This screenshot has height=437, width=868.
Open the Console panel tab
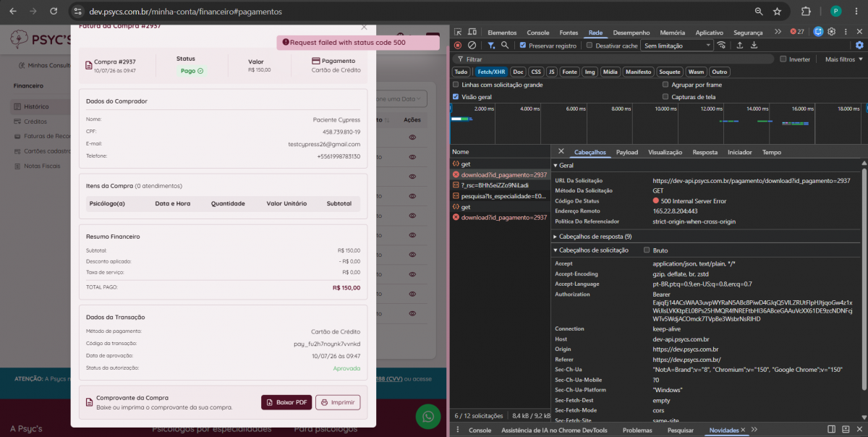(538, 33)
